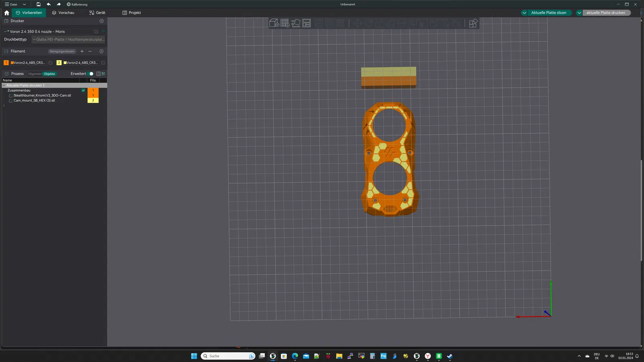The image size is (644, 362).
Task: Open Microsoft Edge from taskbar
Action: coord(295,356)
